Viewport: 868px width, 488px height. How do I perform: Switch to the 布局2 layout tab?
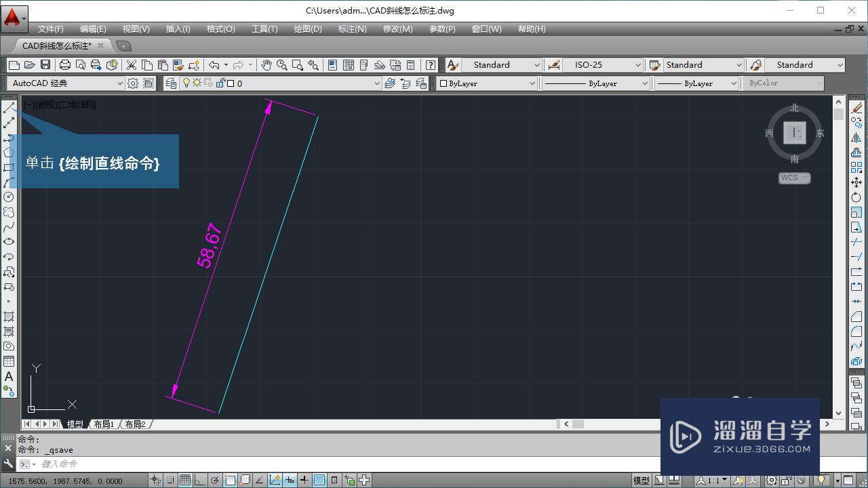[x=135, y=424]
